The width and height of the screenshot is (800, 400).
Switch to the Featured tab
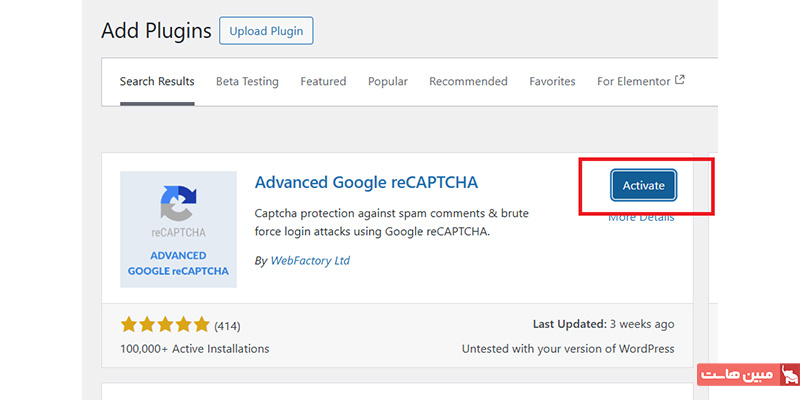(323, 82)
